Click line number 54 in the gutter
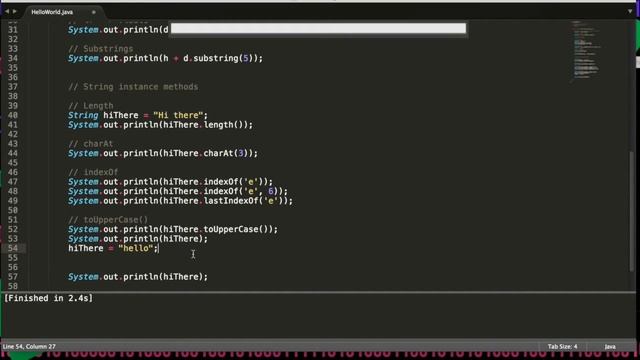 pos(13,248)
